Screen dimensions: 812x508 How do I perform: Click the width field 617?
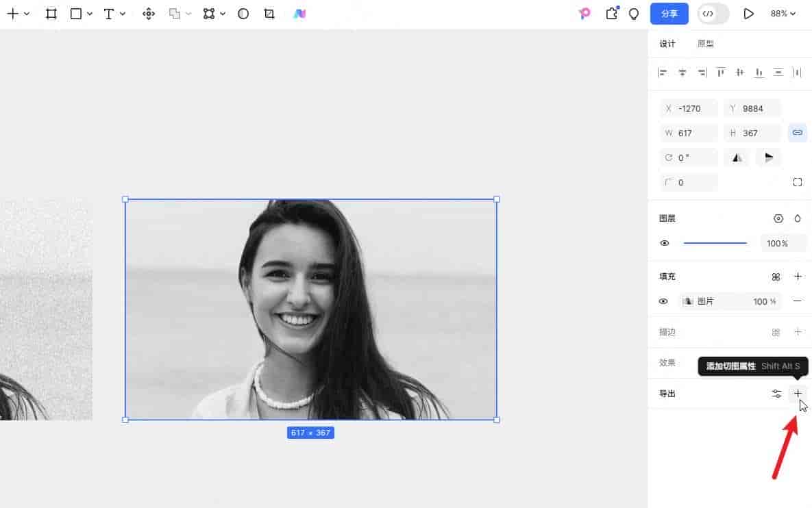pyautogui.click(x=689, y=133)
